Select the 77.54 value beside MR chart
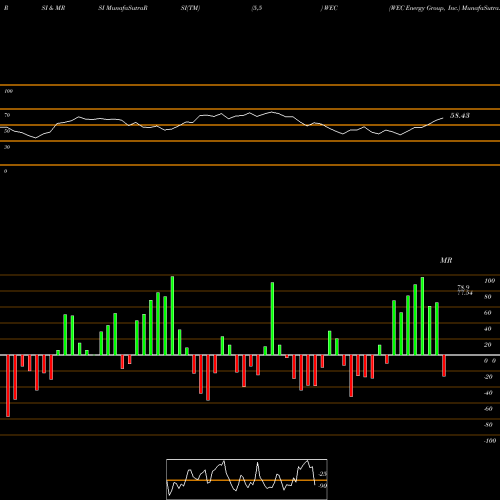Screen dimensions: 500x500 465,293
